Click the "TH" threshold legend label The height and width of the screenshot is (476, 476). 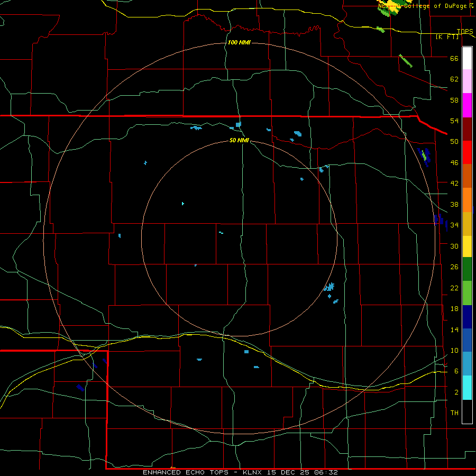click(x=454, y=413)
